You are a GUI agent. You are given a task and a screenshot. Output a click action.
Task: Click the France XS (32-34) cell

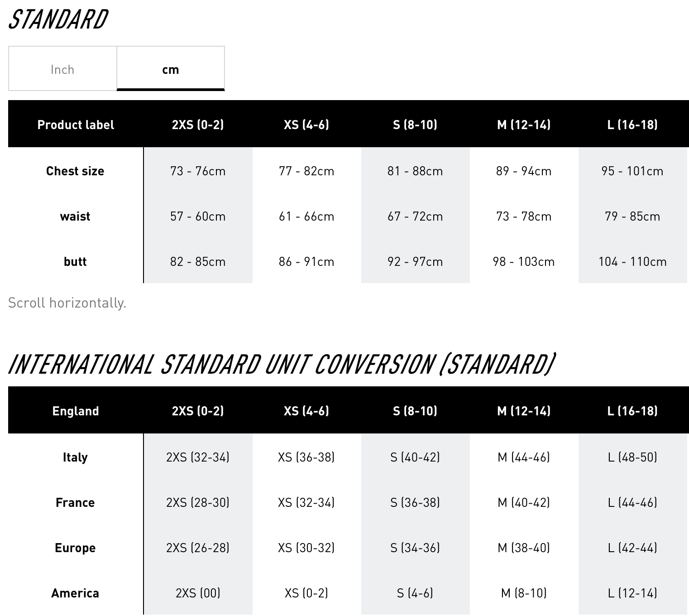(306, 502)
